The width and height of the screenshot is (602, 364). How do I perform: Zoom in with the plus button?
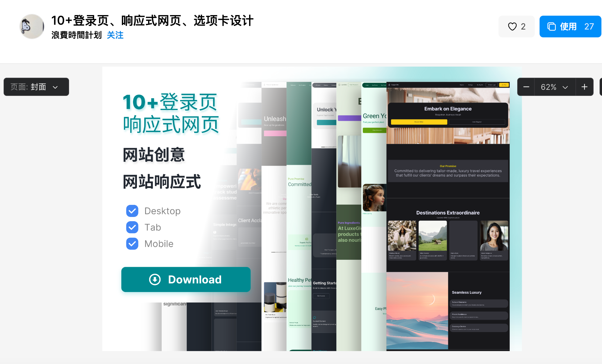point(585,87)
